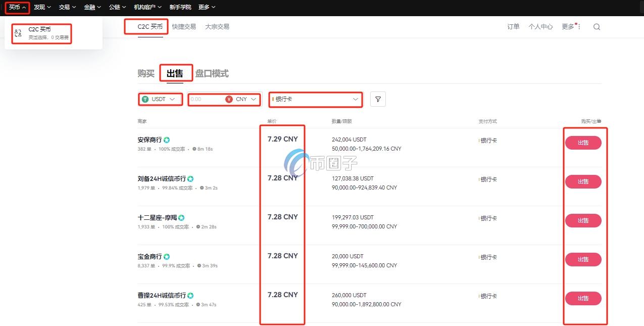Click verified badge next to 安保商行

166,138
